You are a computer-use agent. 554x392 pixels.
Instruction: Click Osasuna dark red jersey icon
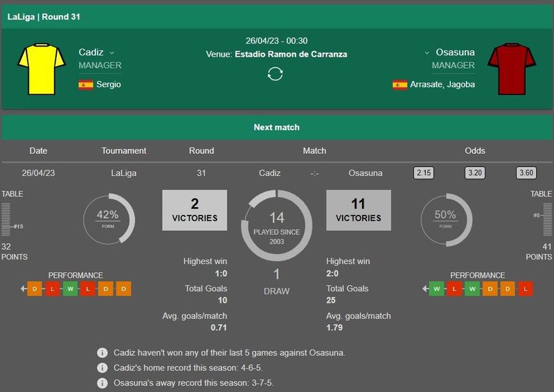click(512, 69)
